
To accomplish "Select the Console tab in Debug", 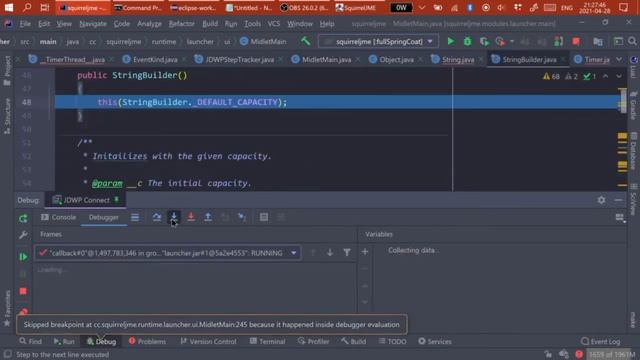I will tap(59, 217).
